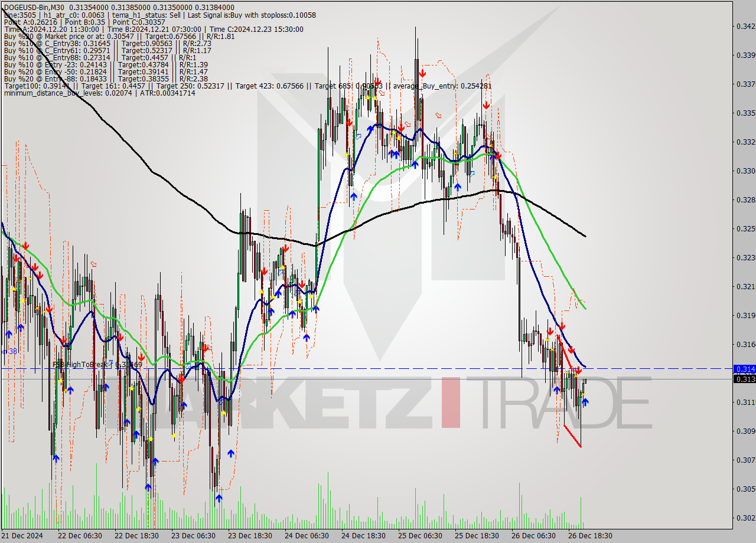
Task: Click the 0.321 price axis label
Action: coord(745,287)
